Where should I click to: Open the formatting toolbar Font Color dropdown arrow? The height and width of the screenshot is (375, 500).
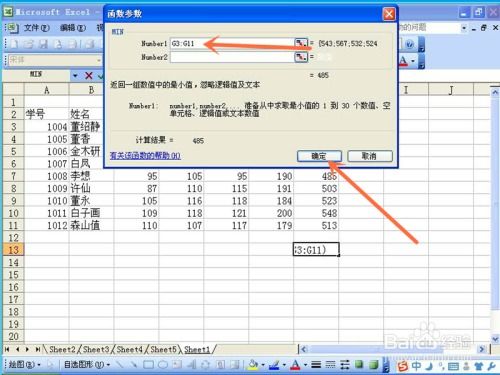click(x=413, y=61)
